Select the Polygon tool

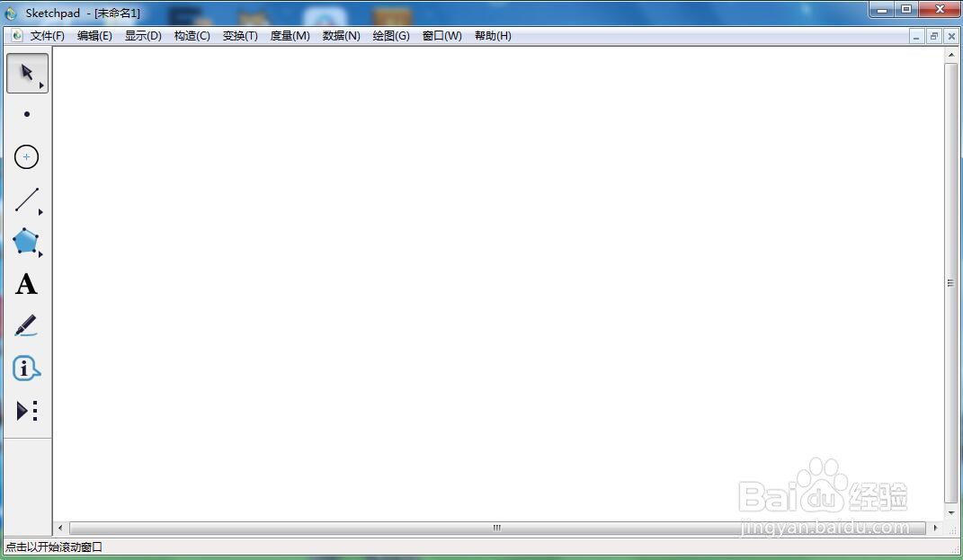click(x=26, y=241)
